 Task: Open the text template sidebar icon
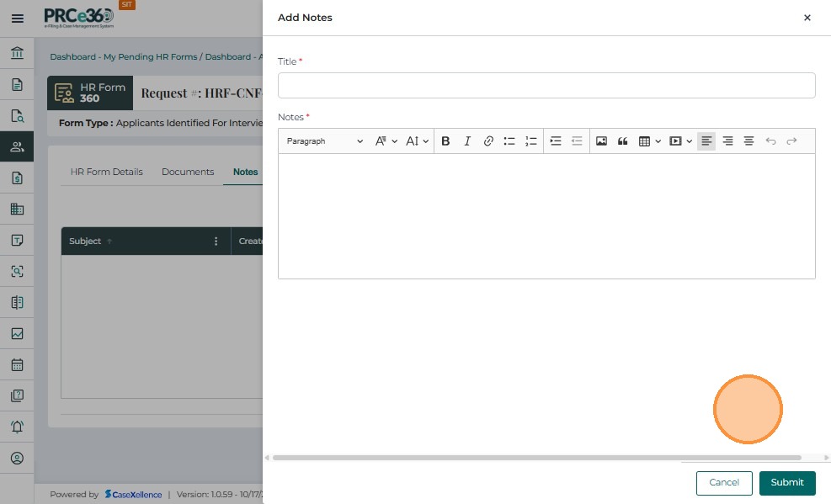pos(17,240)
